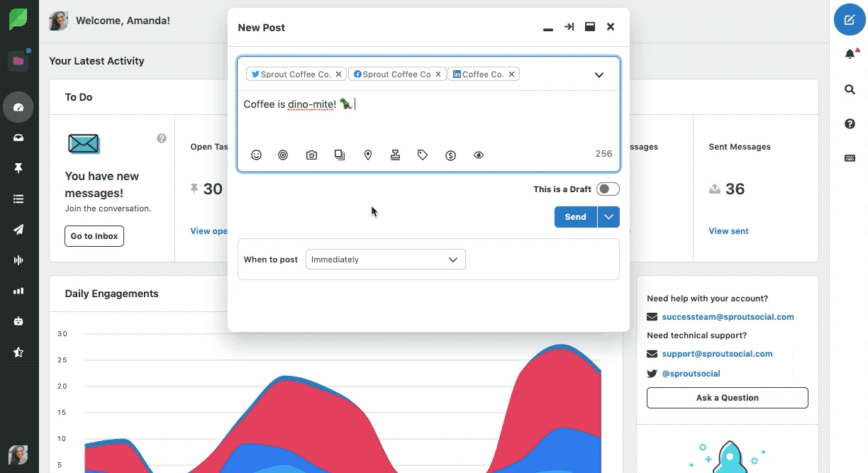Expand the profile picker chevron
Image resolution: width=868 pixels, height=473 pixels.
pyautogui.click(x=599, y=74)
